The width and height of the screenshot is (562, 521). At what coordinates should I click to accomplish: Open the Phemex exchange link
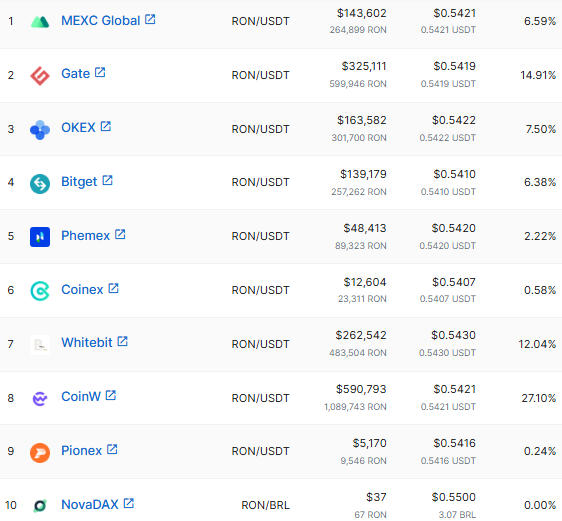pos(86,236)
